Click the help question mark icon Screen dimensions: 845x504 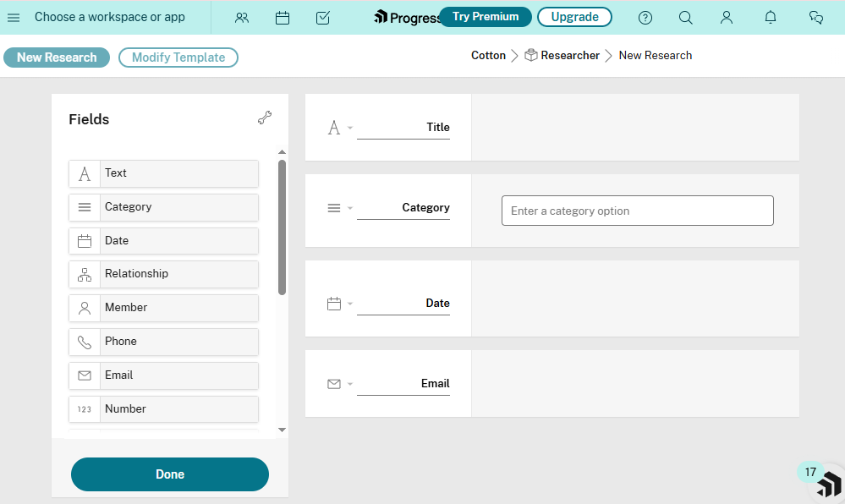(x=645, y=18)
